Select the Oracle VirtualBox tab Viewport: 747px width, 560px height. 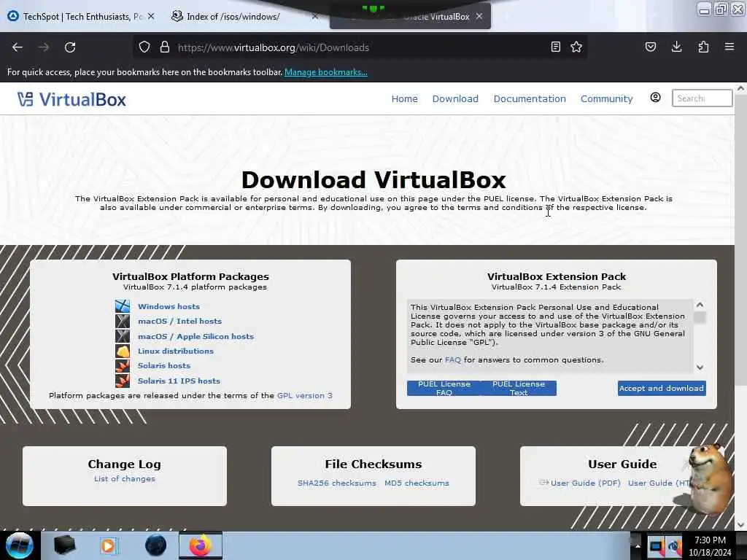[x=410, y=17]
